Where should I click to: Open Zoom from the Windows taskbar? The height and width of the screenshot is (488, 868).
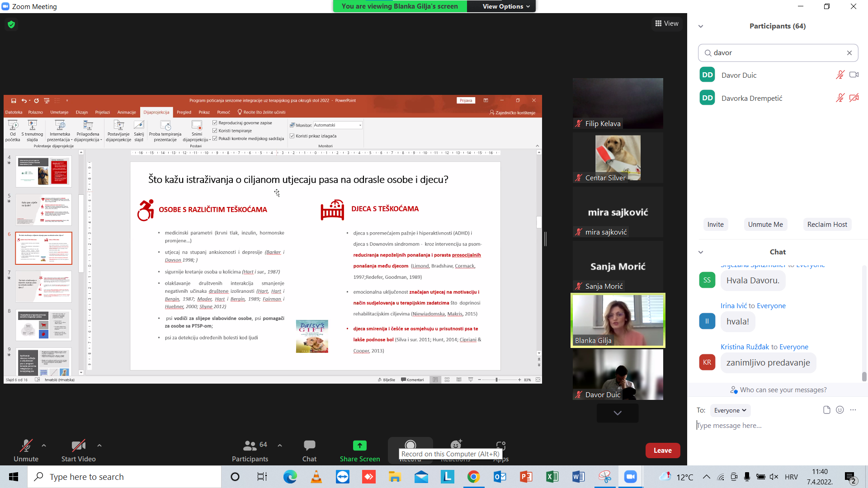point(630,477)
